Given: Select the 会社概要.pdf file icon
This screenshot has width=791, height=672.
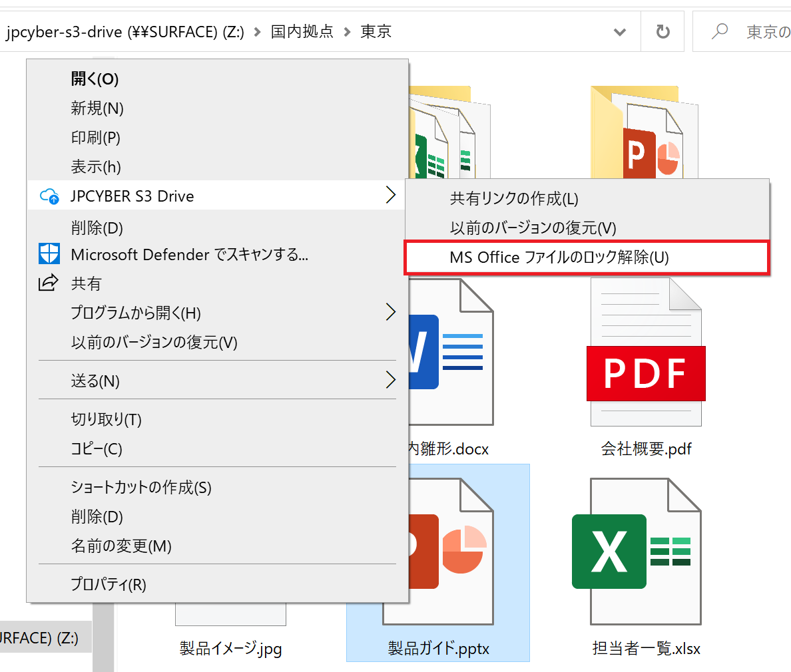Looking at the screenshot, I should point(645,353).
